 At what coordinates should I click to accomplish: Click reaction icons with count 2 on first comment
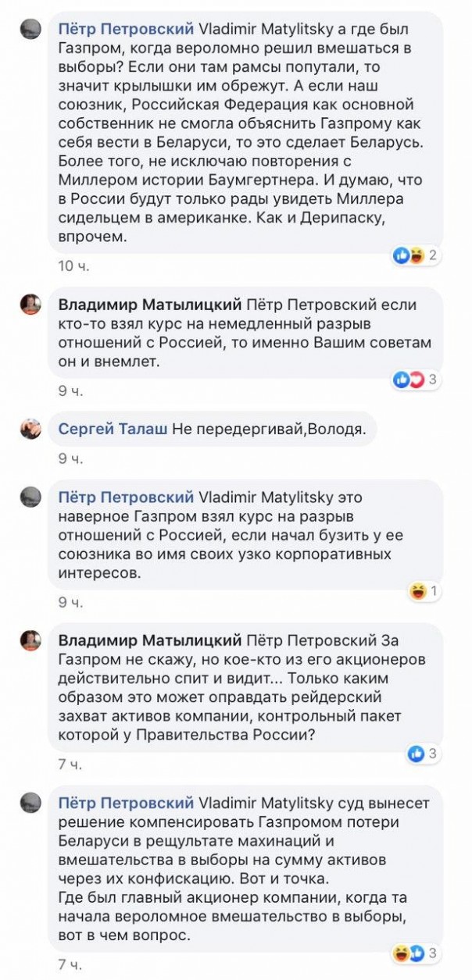click(415, 255)
